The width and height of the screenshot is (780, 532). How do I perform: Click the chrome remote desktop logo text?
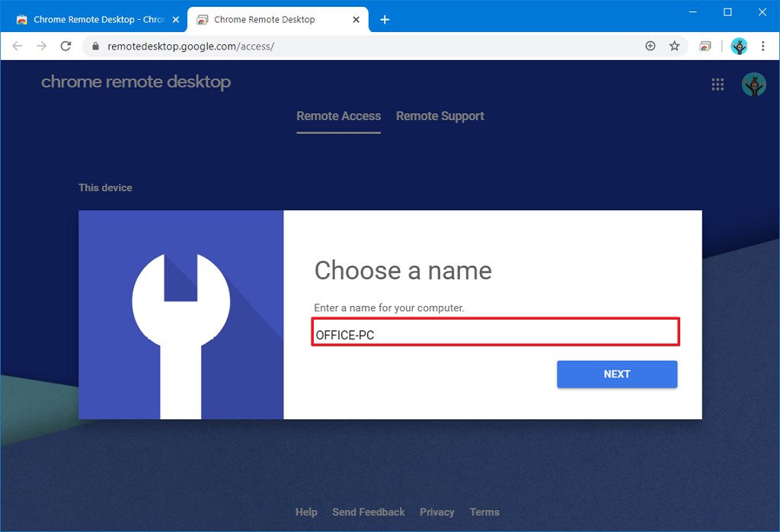tap(136, 81)
